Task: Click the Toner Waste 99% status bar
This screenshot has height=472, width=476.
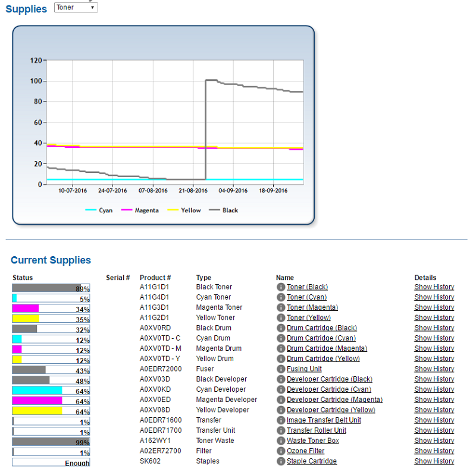Action: coord(51,442)
